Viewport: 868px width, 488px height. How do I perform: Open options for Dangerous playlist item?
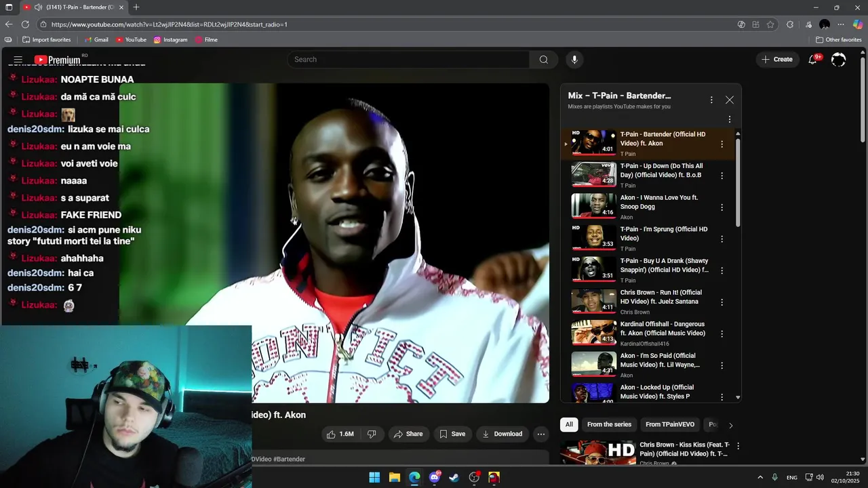722,333
